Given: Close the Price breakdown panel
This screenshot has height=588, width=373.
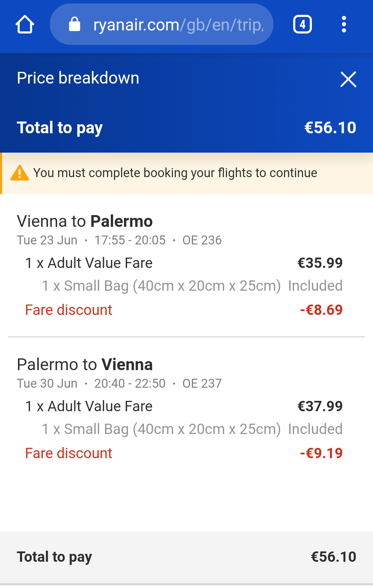Looking at the screenshot, I should (x=348, y=79).
